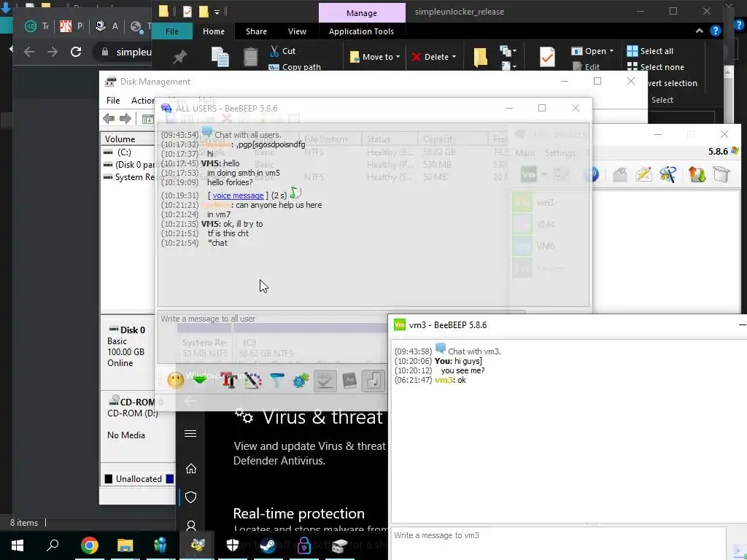747x560 pixels.
Task: Open the voice message link in chat
Action: (238, 195)
